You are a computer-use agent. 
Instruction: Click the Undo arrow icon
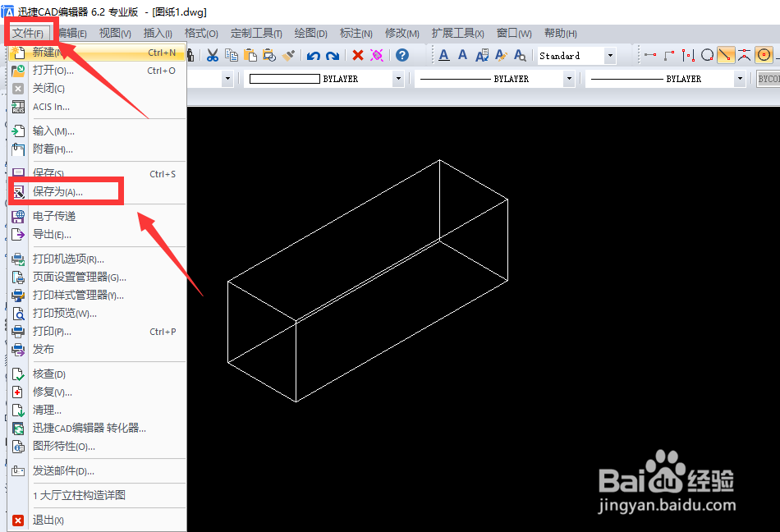pos(313,55)
